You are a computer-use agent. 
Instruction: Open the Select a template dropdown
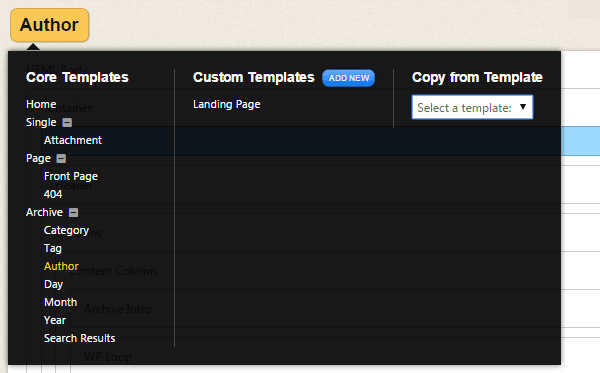click(x=472, y=108)
